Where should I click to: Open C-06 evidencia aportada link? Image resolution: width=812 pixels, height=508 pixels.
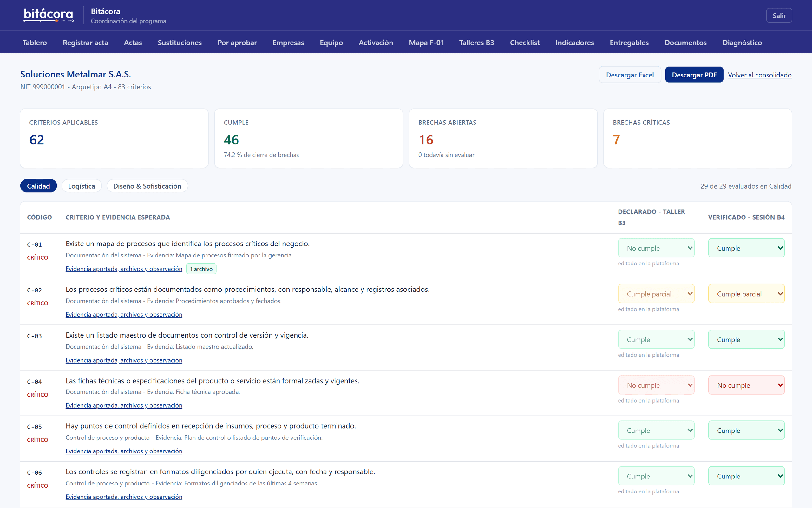tap(124, 497)
